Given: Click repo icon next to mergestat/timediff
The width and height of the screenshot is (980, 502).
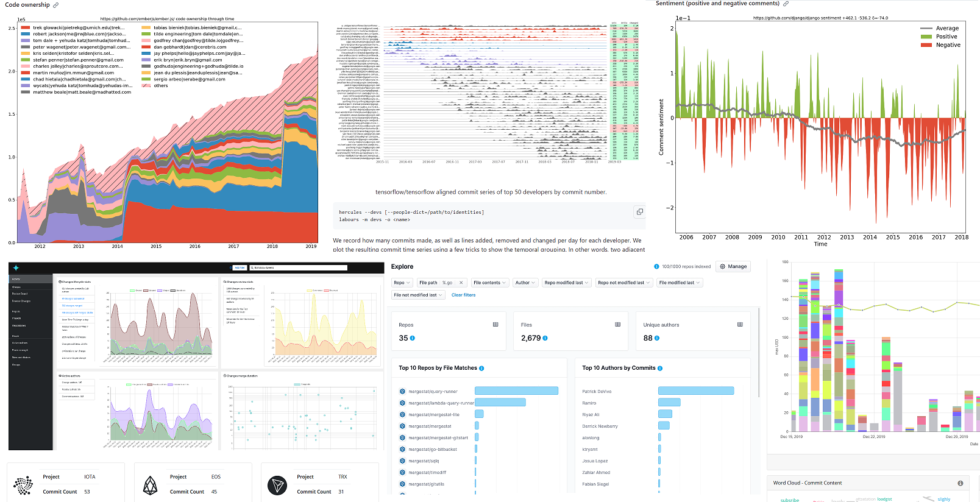Looking at the screenshot, I should pos(402,473).
